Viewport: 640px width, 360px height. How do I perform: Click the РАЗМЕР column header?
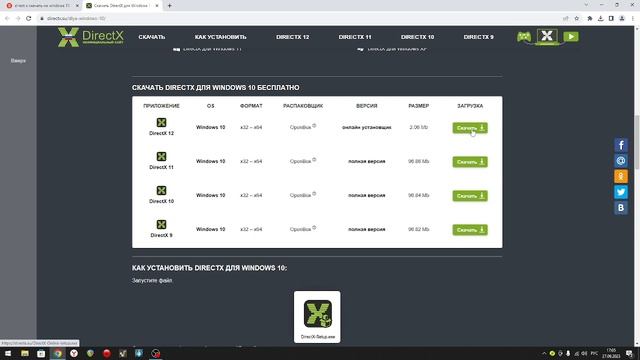418,106
